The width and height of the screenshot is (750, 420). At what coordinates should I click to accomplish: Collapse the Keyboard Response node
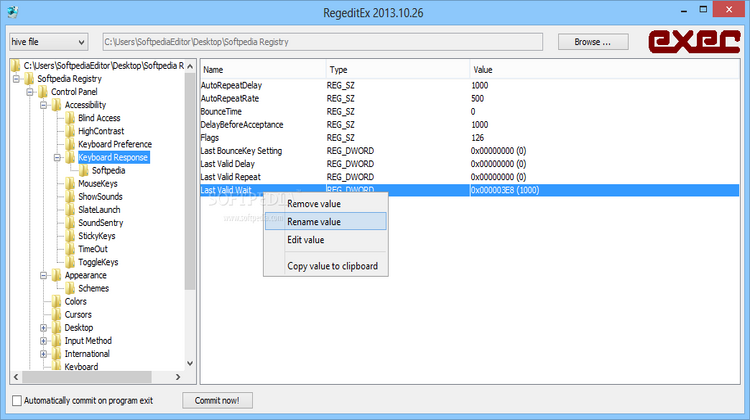[x=57, y=157]
